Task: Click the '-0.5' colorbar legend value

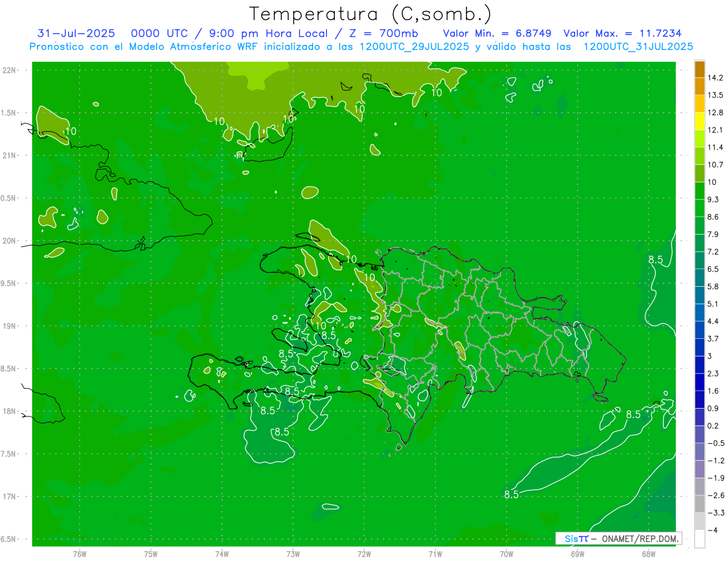Action: pyautogui.click(x=715, y=443)
